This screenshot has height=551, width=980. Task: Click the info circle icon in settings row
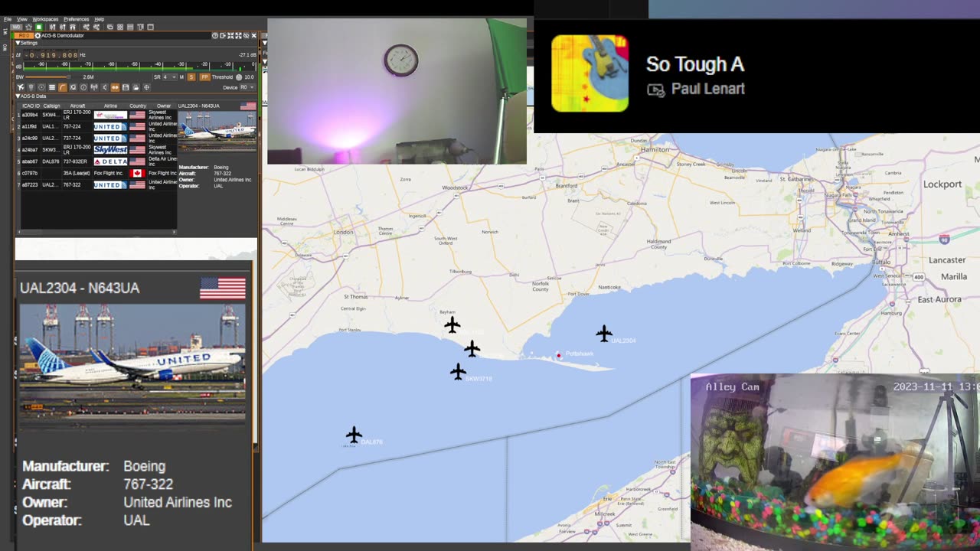pyautogui.click(x=83, y=87)
